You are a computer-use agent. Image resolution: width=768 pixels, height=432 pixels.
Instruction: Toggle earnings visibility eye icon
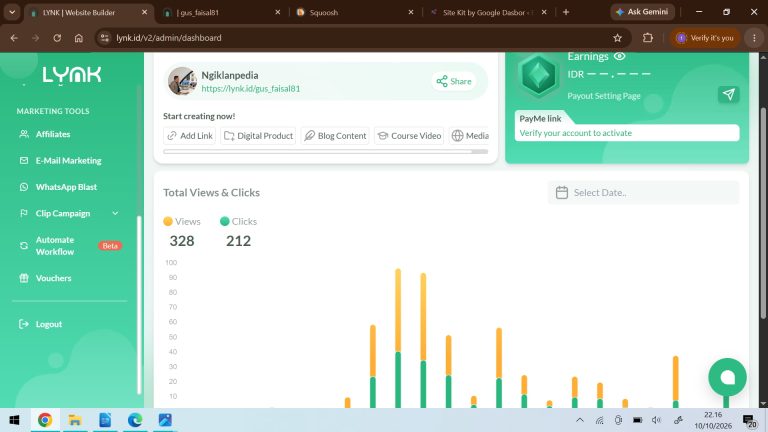[620, 56]
